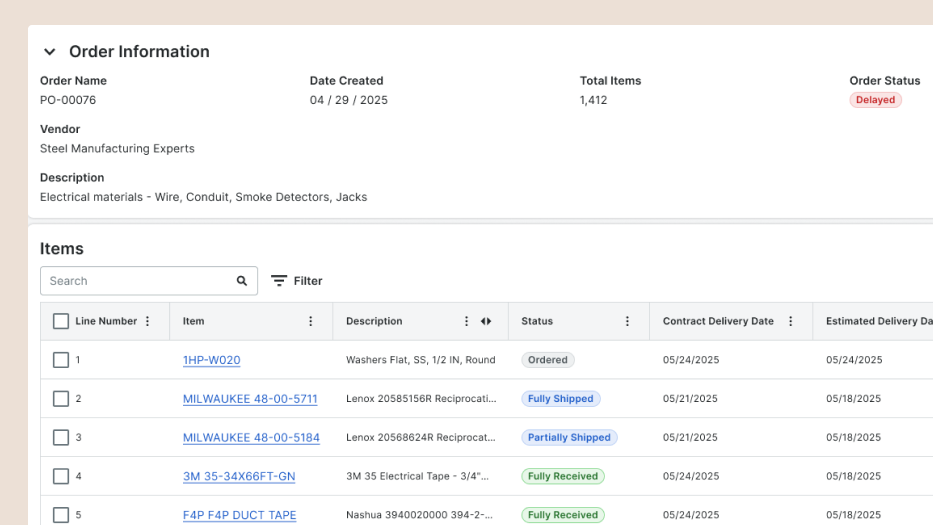Screen dimensions: 933x525
Task: Open item link MILWAUKEE 48-00-5184
Action: [x=251, y=438]
